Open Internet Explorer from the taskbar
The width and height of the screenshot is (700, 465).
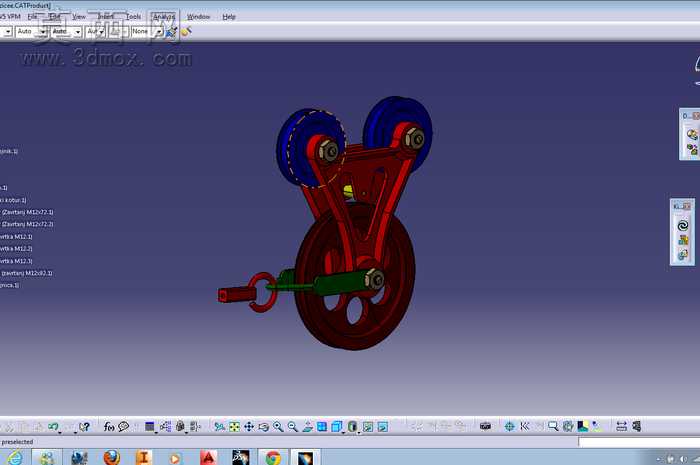click(14, 458)
